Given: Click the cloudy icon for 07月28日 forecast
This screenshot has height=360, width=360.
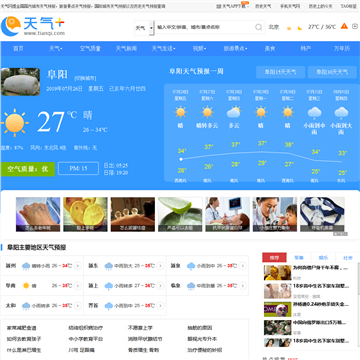Looking at the screenshot, I should pos(234,112).
